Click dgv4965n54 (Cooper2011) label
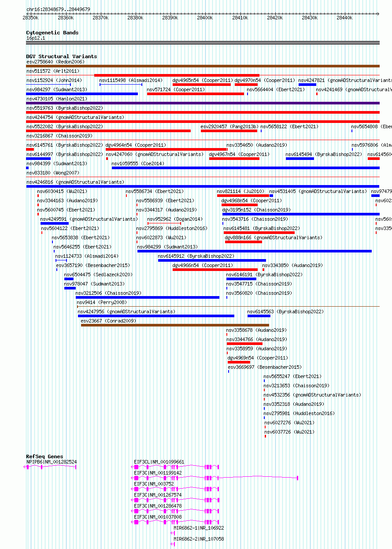Image resolution: width=392 pixels, height=549 pixels. tap(203, 80)
